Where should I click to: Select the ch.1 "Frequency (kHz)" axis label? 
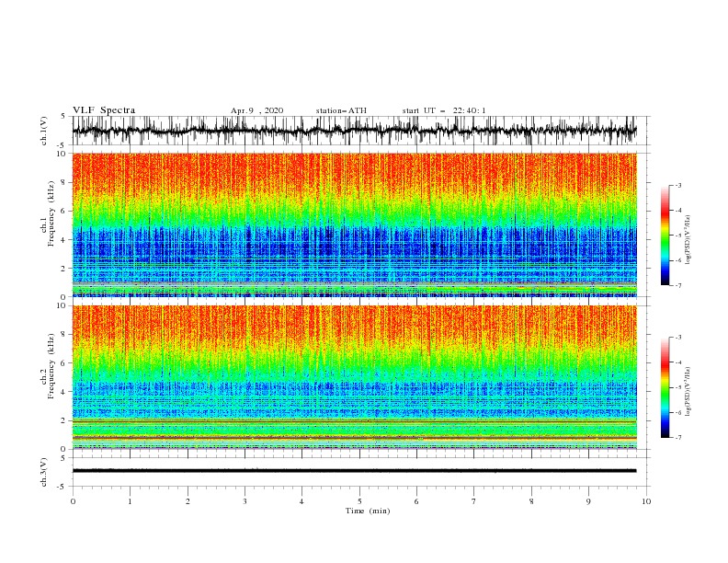[x=51, y=213]
